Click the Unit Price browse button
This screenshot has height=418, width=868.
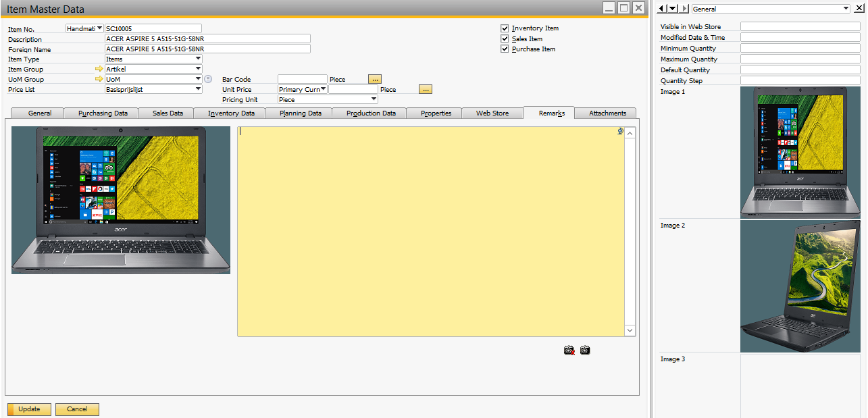click(426, 89)
